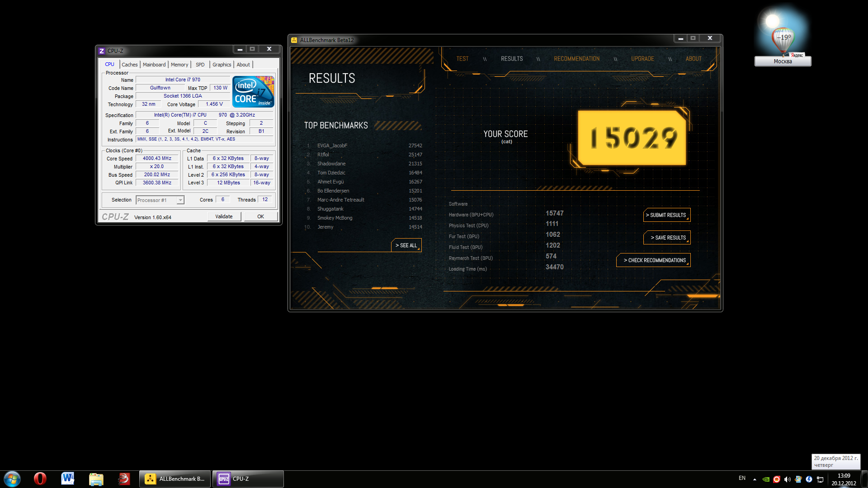
Task: Click the Intel Core i7 inside logo
Action: [x=253, y=92]
